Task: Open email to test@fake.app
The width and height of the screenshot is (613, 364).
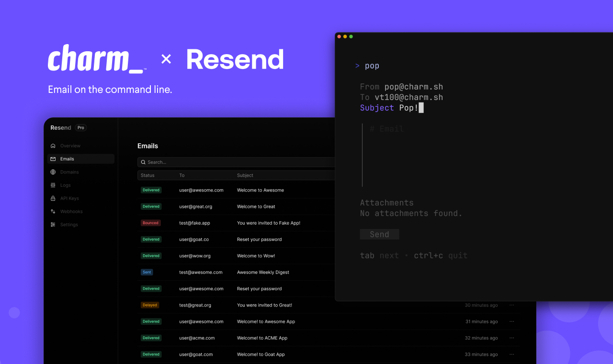Action: tap(195, 223)
